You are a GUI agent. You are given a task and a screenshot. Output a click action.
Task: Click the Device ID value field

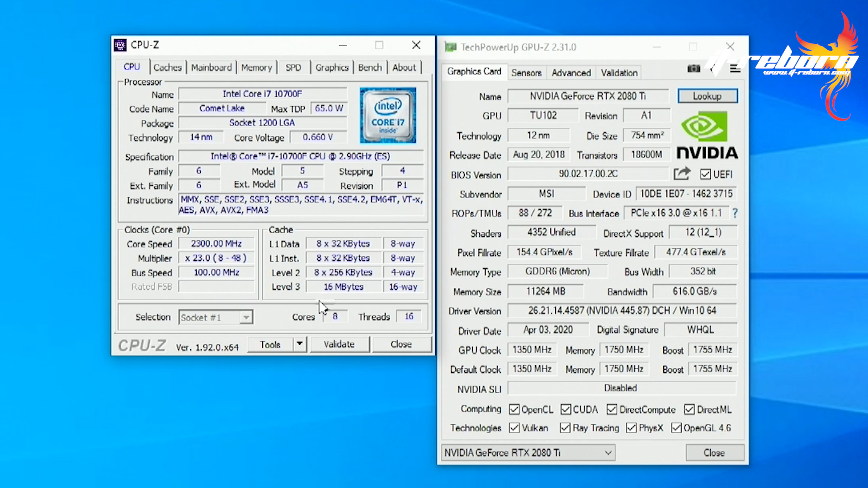[686, 193]
